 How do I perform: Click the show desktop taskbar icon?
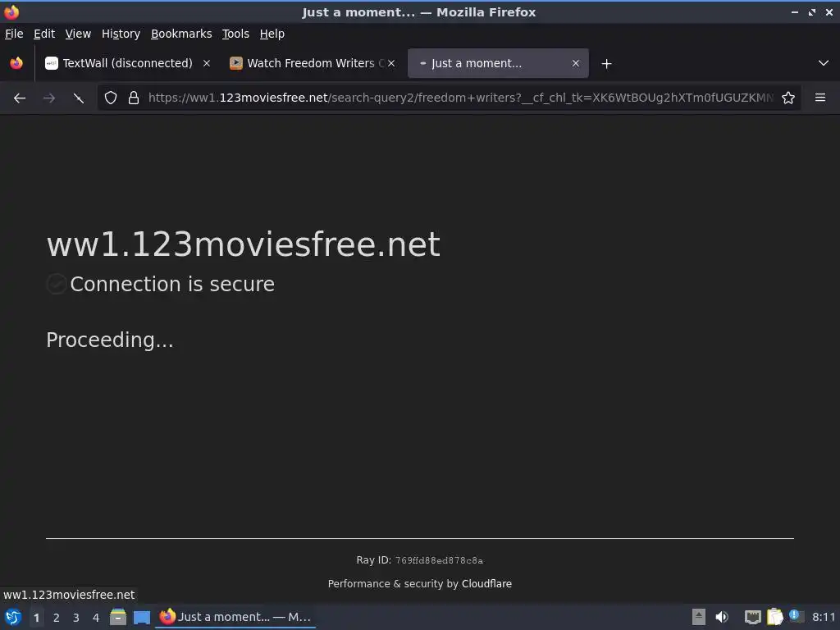click(142, 617)
